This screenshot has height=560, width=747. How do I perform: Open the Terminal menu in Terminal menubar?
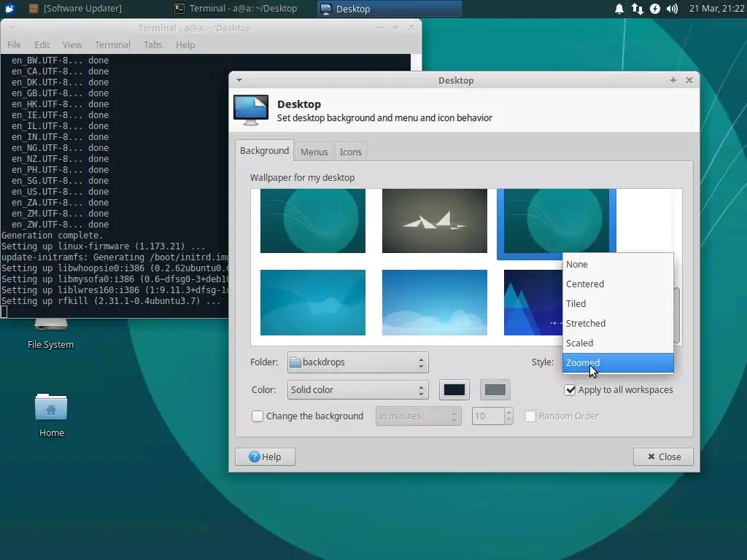[x=112, y=44]
